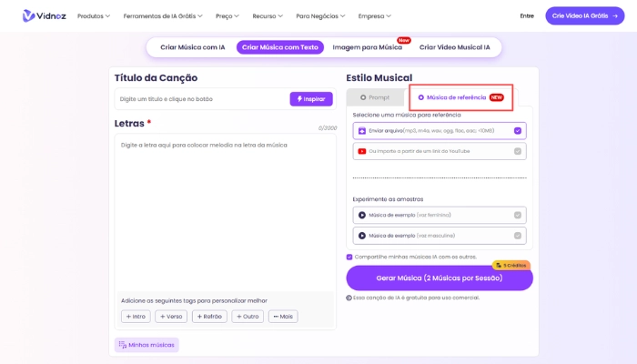Click the info icon beside commercial use note

pyautogui.click(x=349, y=298)
